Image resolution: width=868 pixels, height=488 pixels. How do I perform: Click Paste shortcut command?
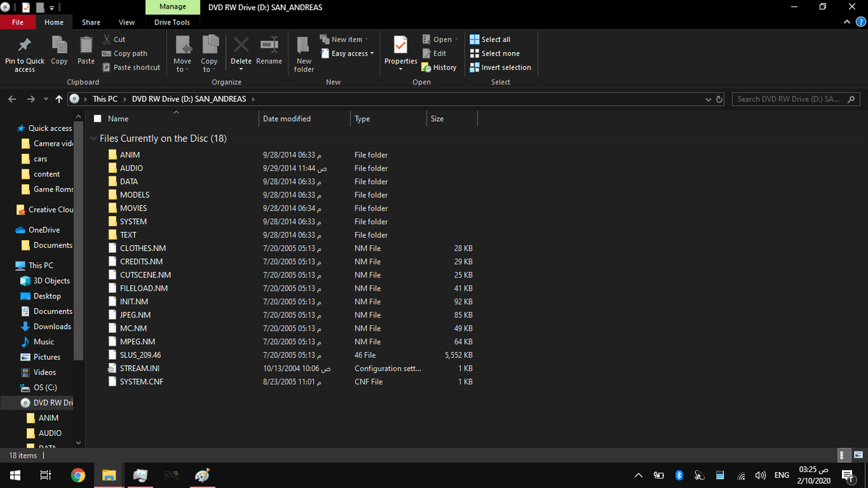coord(131,67)
